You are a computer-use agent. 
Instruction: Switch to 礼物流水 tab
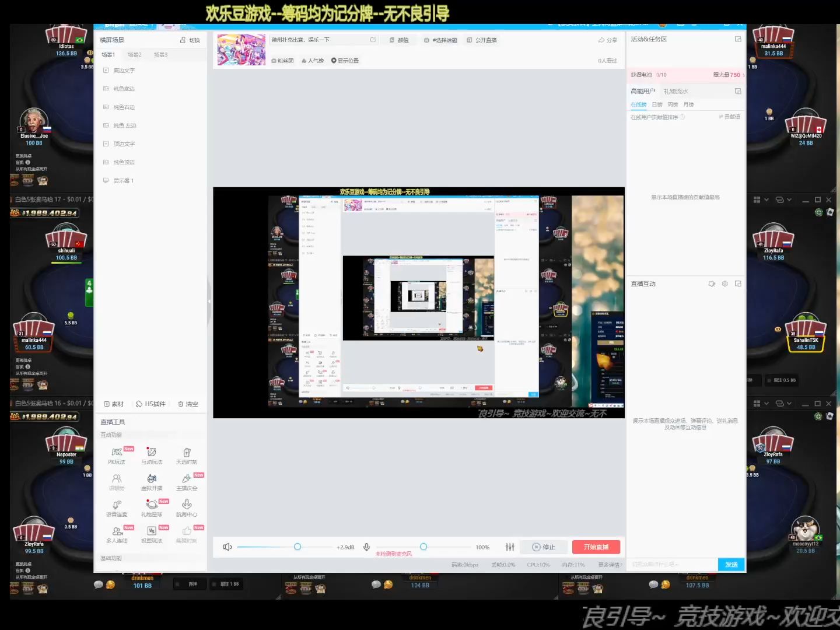(x=676, y=92)
